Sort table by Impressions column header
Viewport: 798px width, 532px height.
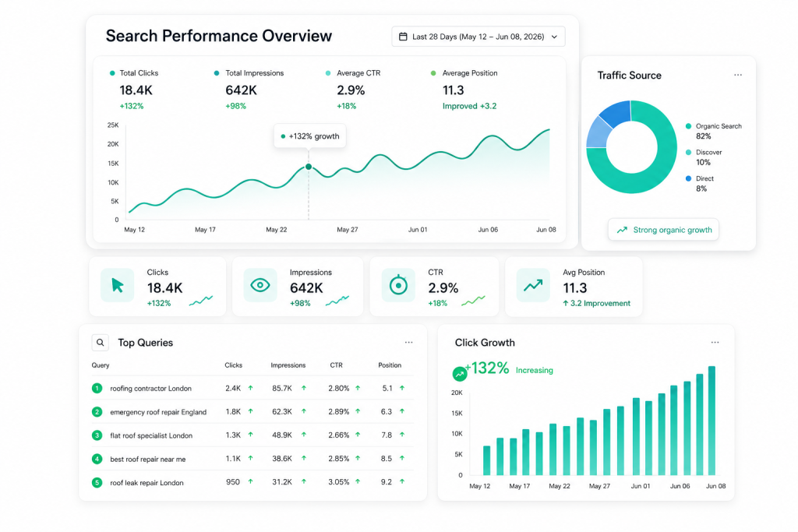coord(288,365)
